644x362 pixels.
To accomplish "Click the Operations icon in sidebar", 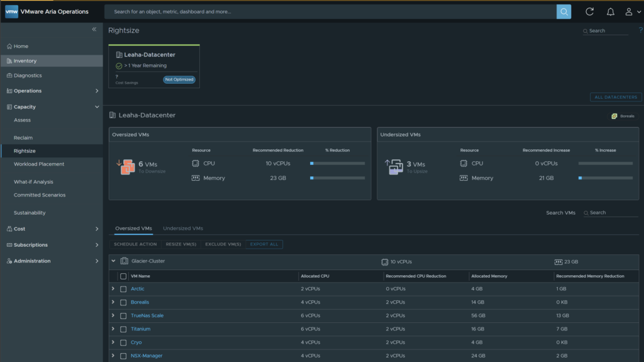I will click(x=9, y=91).
